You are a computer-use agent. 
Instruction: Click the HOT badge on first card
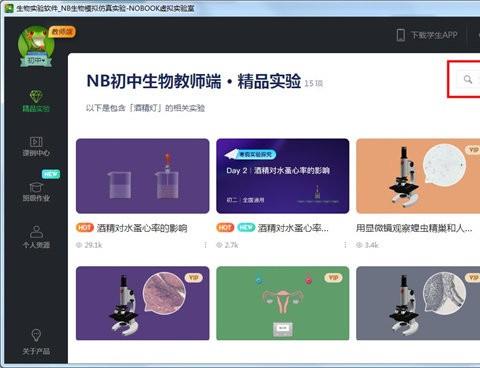(85, 228)
